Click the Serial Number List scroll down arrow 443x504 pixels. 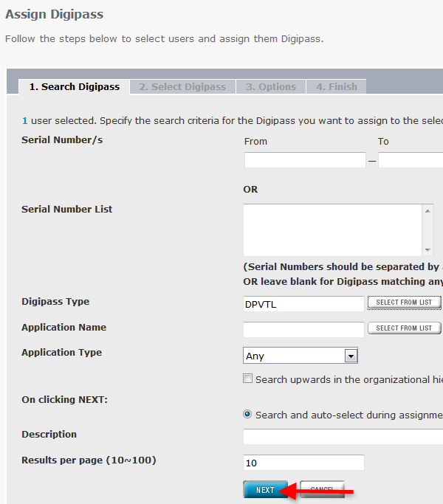coord(427,249)
